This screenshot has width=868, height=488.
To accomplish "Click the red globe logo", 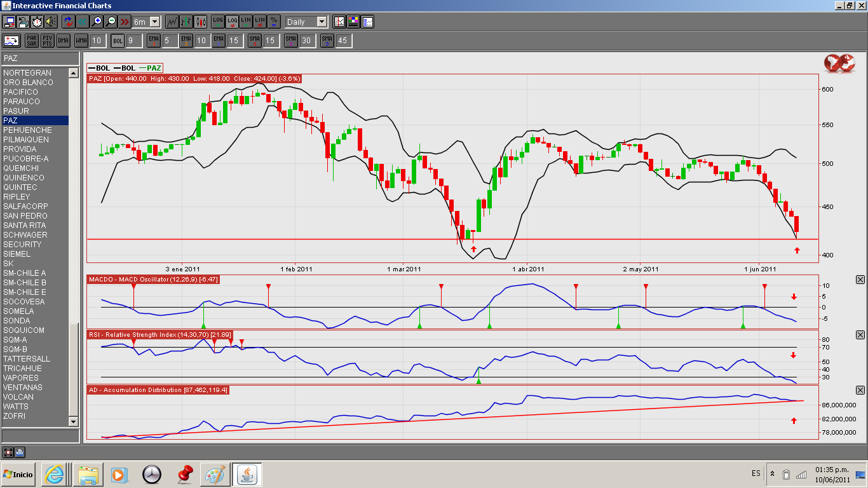I will click(x=839, y=62).
